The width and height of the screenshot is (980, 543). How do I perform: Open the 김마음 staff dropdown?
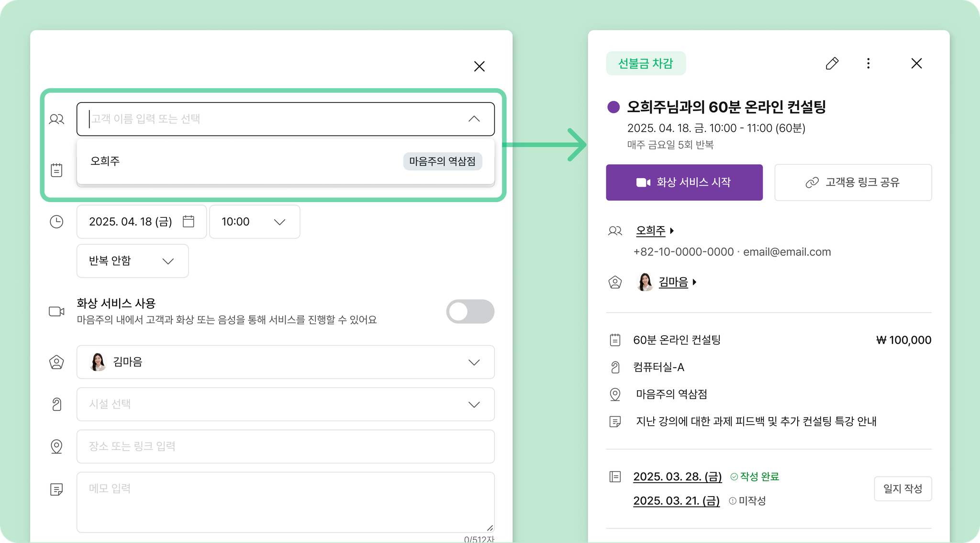point(286,362)
